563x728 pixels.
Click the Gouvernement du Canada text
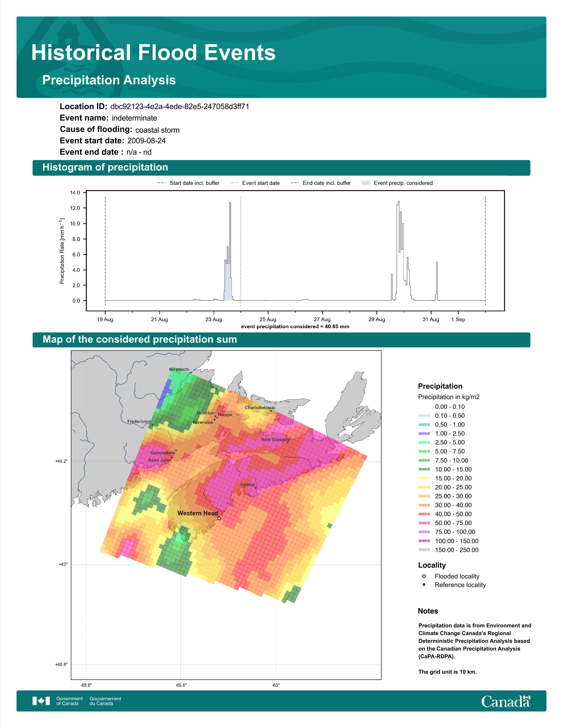(x=105, y=701)
